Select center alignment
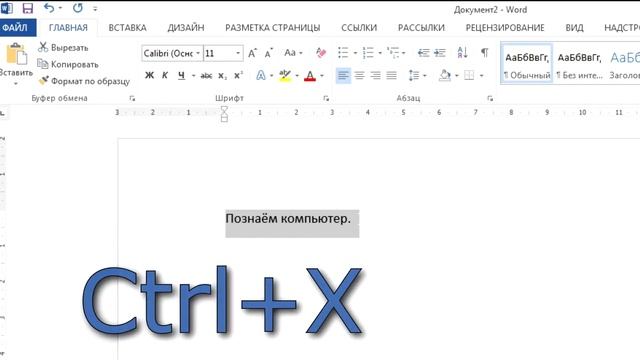 (x=360, y=76)
